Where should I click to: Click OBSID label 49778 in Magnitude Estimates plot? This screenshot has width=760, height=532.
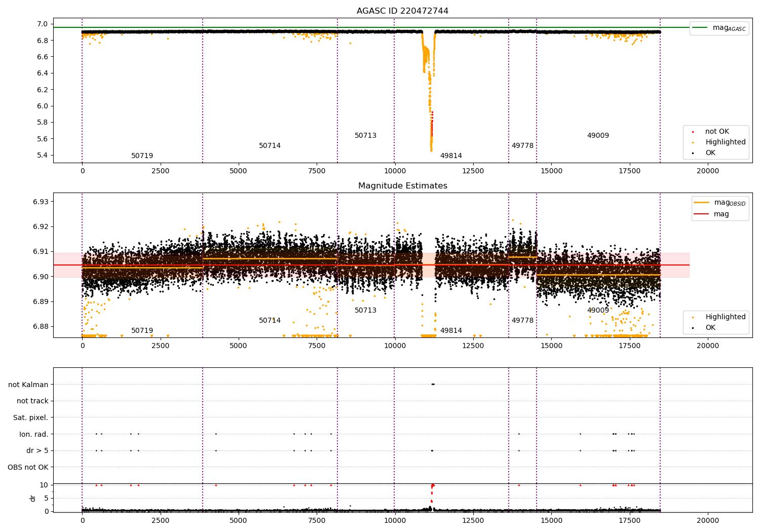point(522,321)
